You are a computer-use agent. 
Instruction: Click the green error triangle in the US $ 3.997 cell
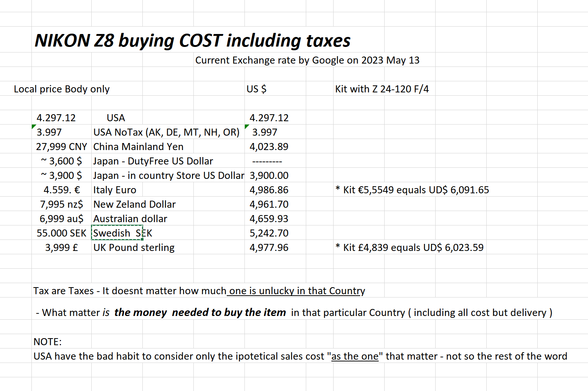[247, 127]
